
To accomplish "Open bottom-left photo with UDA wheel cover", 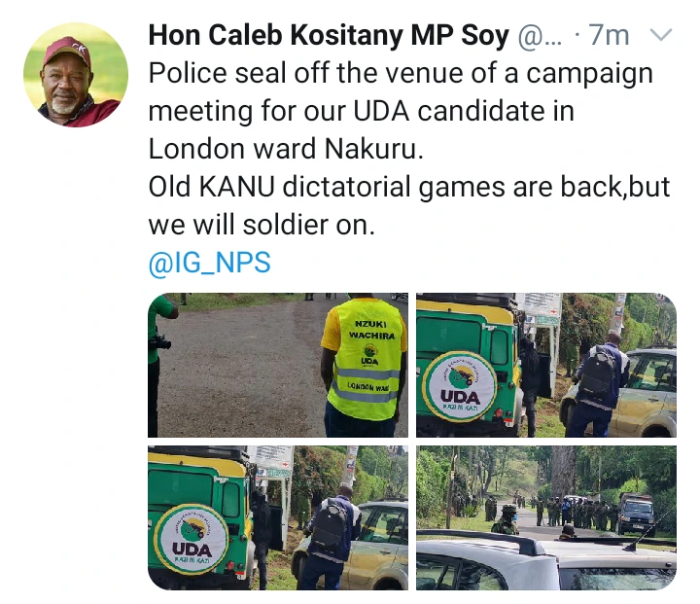I will (x=278, y=517).
